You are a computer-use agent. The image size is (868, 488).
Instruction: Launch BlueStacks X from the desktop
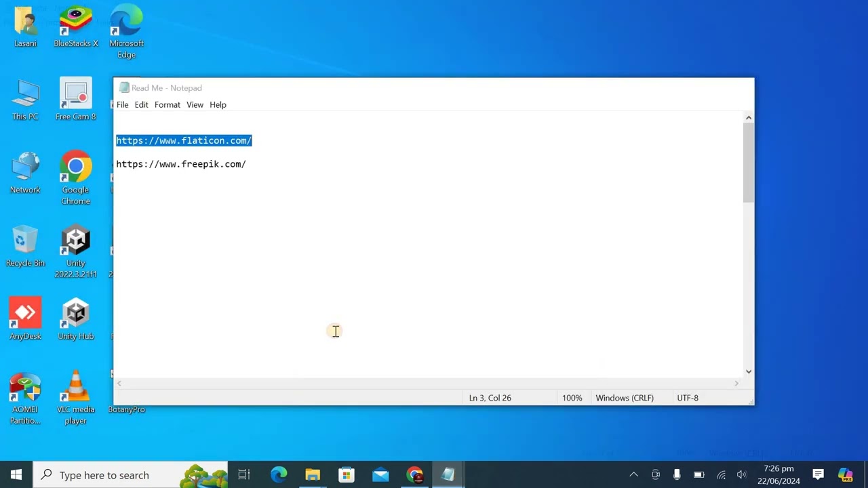coord(76,27)
